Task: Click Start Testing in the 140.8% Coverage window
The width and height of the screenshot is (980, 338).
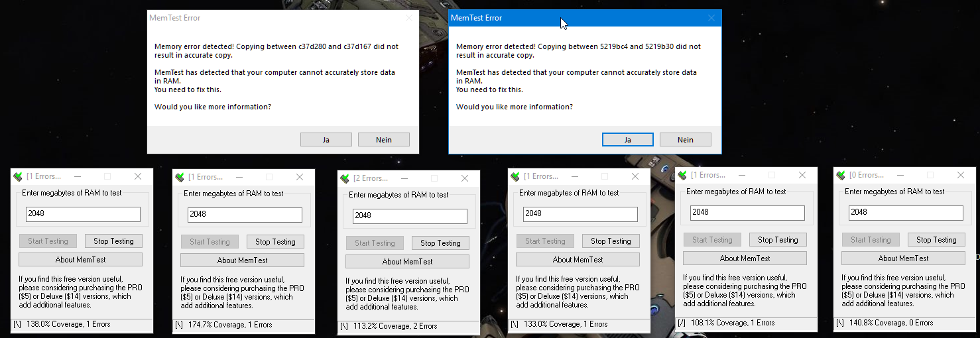Action: pos(871,240)
